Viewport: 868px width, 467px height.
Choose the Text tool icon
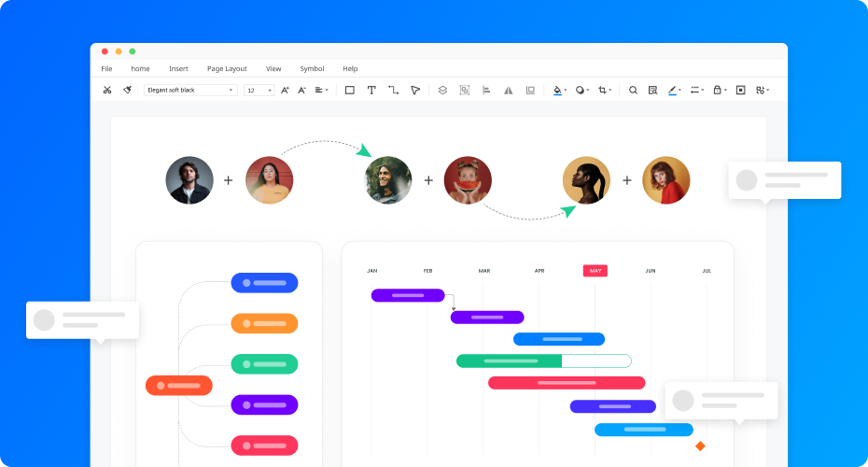(371, 90)
